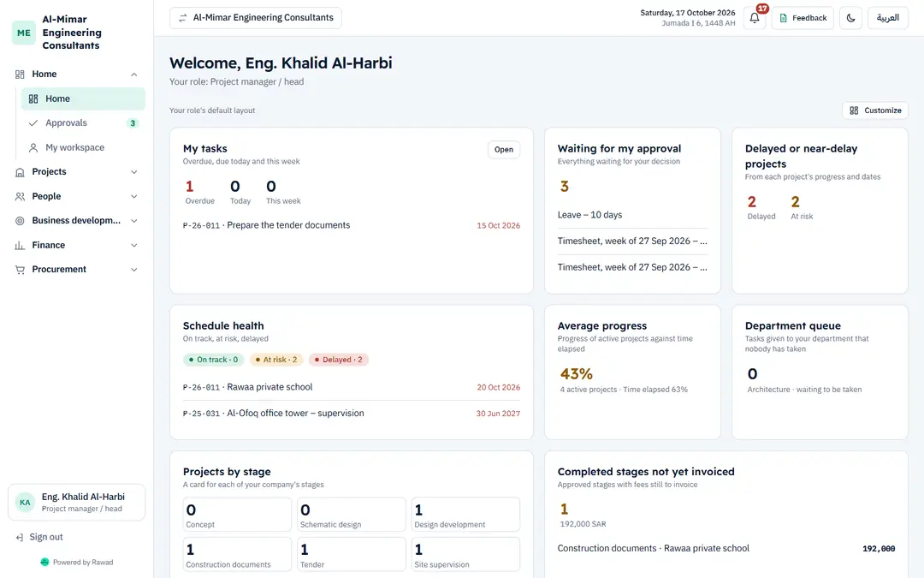Screen dimensions: 924x578
Task: Click the Projects building icon
Action: click(x=20, y=172)
